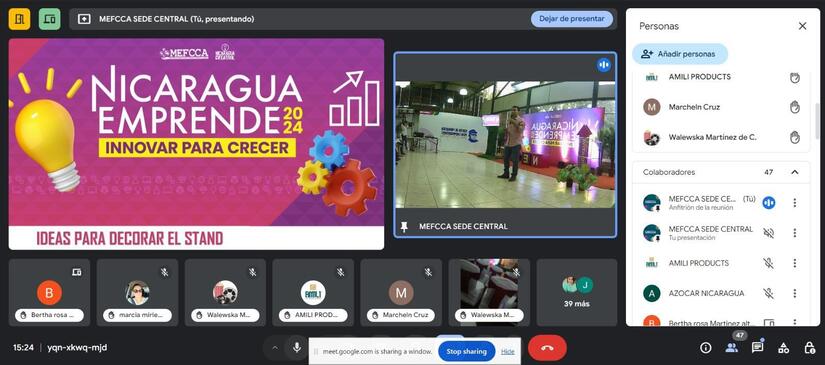Click the yellow meeting tab icon
This screenshot has height=365, width=825.
tap(19, 19)
